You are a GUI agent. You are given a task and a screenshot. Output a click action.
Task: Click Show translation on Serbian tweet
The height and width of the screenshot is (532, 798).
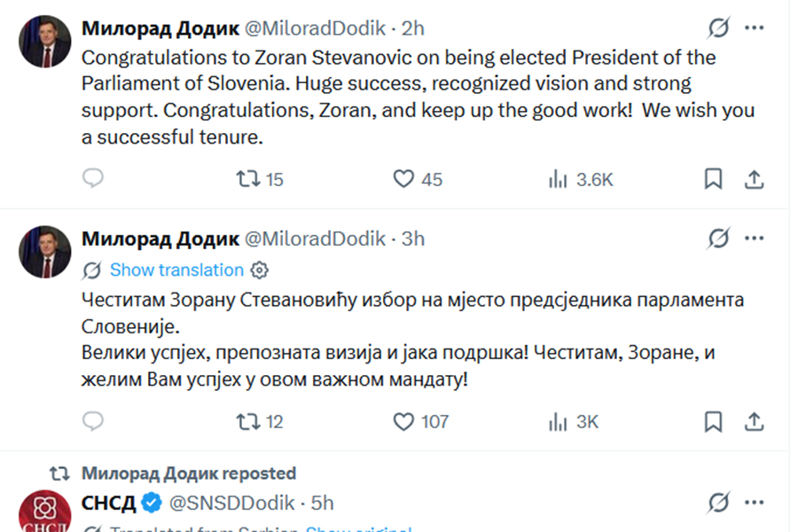pos(176,270)
